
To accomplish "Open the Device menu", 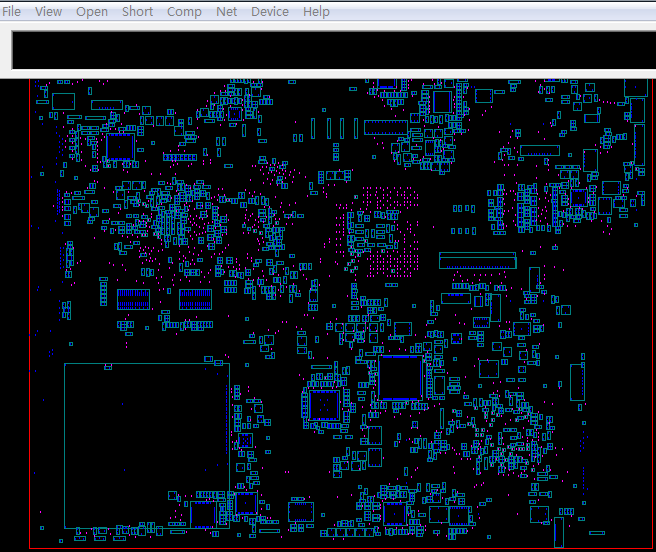I will click(x=270, y=11).
